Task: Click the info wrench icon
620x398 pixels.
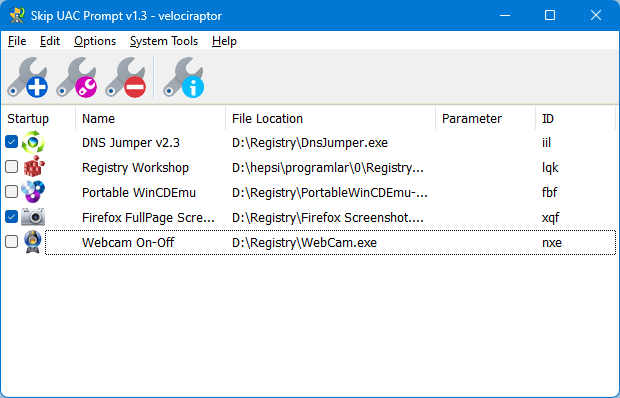Action: click(184, 77)
